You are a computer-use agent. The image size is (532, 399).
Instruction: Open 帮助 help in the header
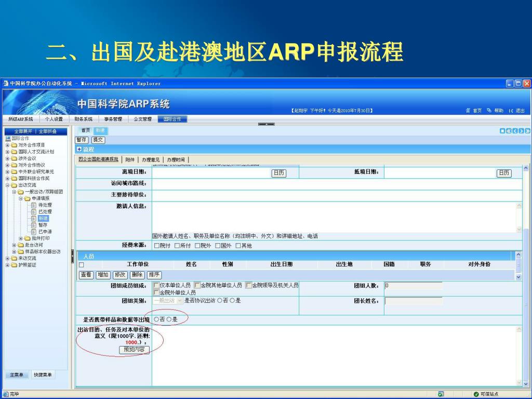point(498,111)
